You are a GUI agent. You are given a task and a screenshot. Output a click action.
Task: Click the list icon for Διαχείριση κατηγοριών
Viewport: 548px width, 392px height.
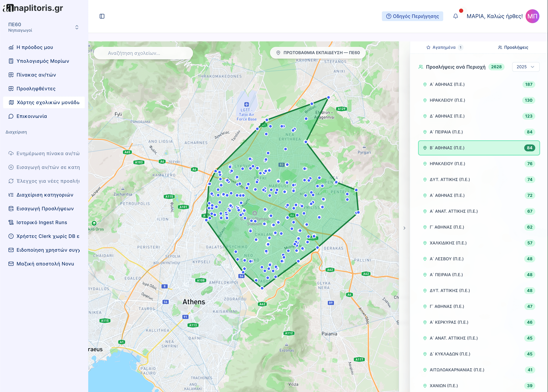11,195
